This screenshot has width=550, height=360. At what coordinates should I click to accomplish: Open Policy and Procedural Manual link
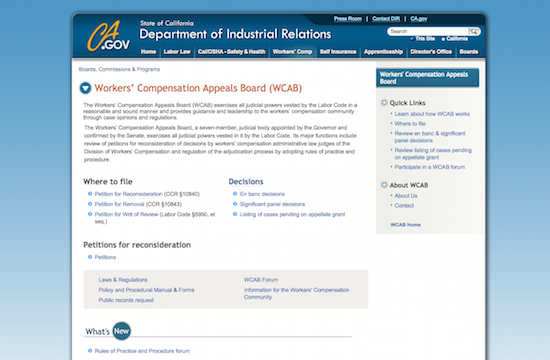click(135, 290)
